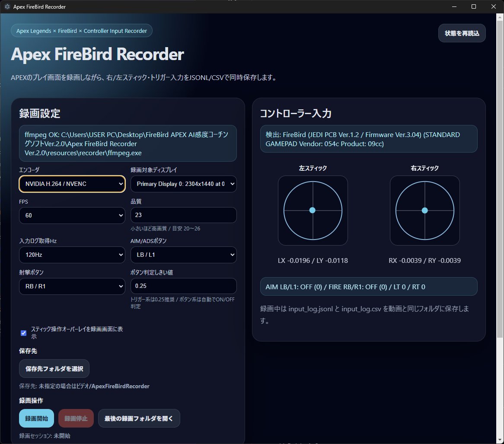Image resolution: width=504 pixels, height=444 pixels.
Task: Click the 小さいほど高画質 / 目安 20〜26 hint
Action: (x=165, y=228)
